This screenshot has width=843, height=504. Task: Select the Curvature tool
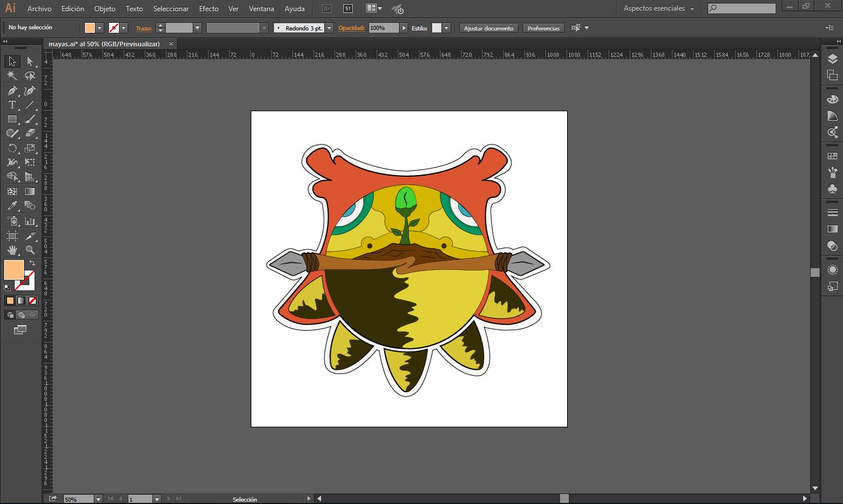[30, 91]
